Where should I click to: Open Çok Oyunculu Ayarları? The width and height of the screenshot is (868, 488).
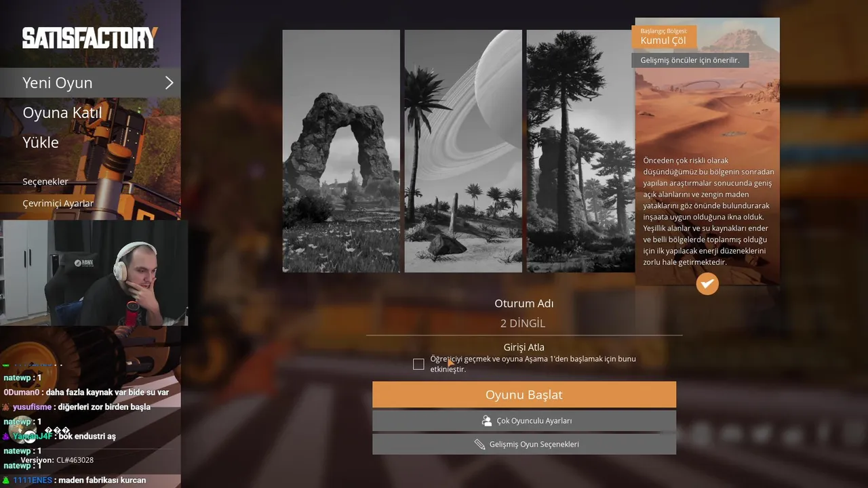524,421
